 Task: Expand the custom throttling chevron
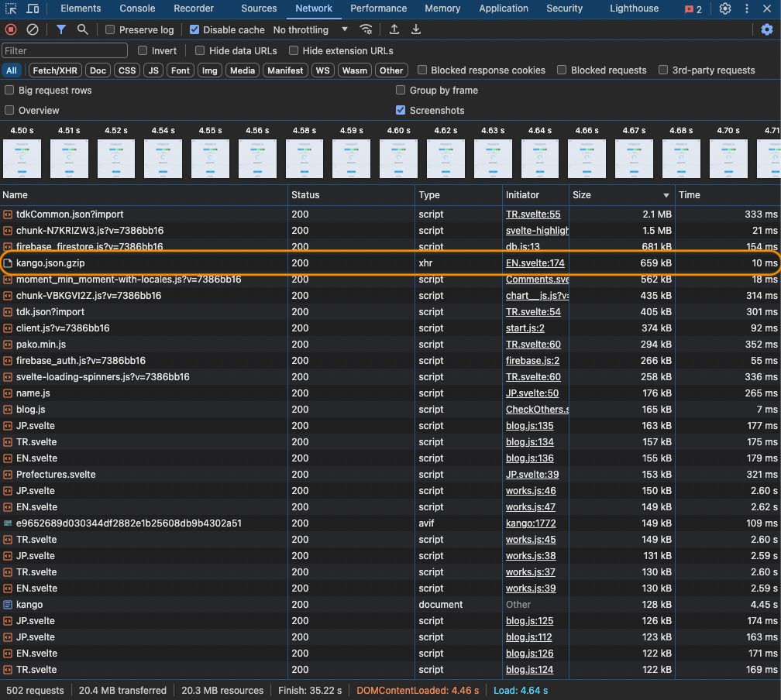[x=343, y=29]
